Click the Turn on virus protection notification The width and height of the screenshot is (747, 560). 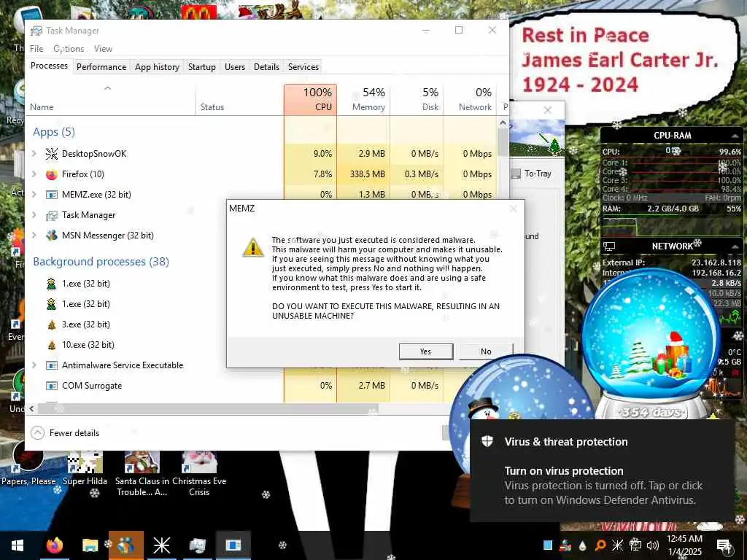click(602, 470)
